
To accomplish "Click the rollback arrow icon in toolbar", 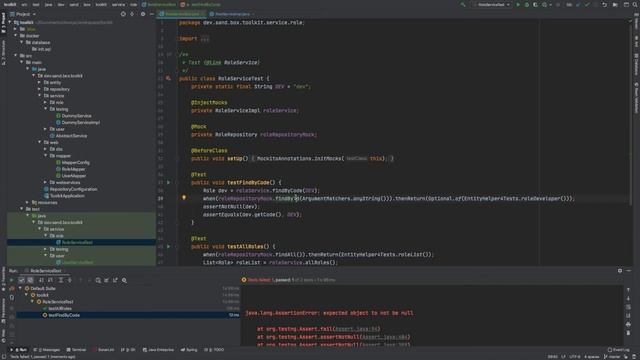I will point(604,5).
